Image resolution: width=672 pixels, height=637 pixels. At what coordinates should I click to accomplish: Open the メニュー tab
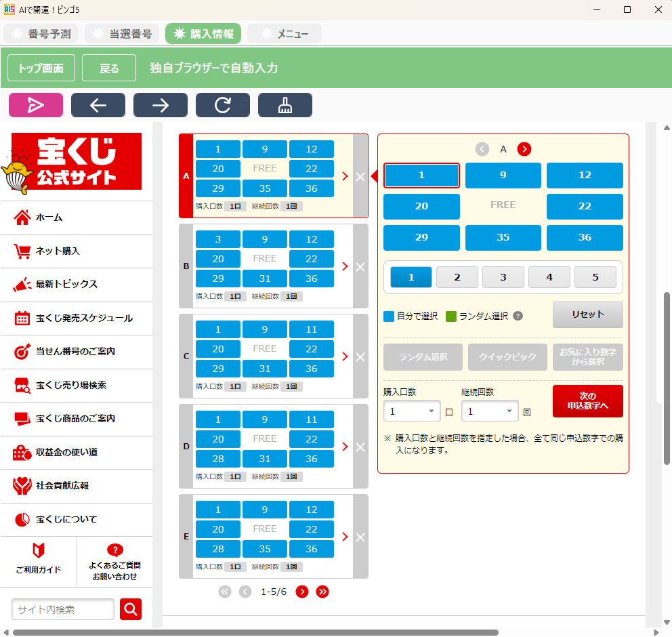click(x=285, y=34)
